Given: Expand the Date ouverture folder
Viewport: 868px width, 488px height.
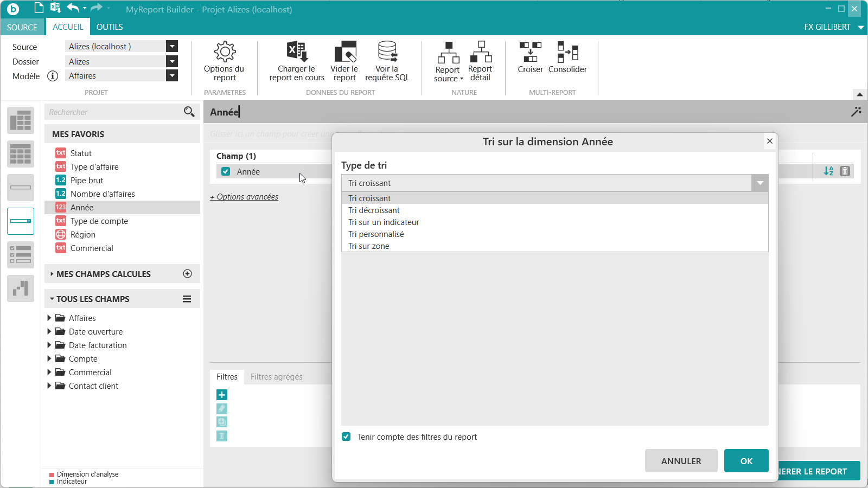Looking at the screenshot, I should point(49,331).
